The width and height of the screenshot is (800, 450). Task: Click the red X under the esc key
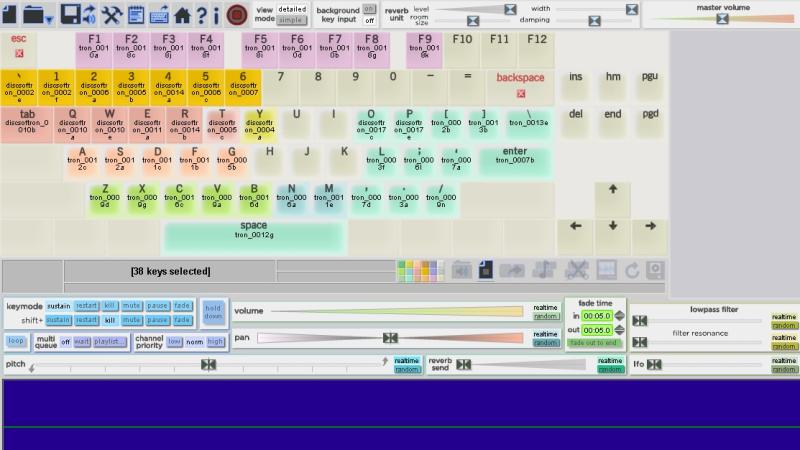point(19,53)
